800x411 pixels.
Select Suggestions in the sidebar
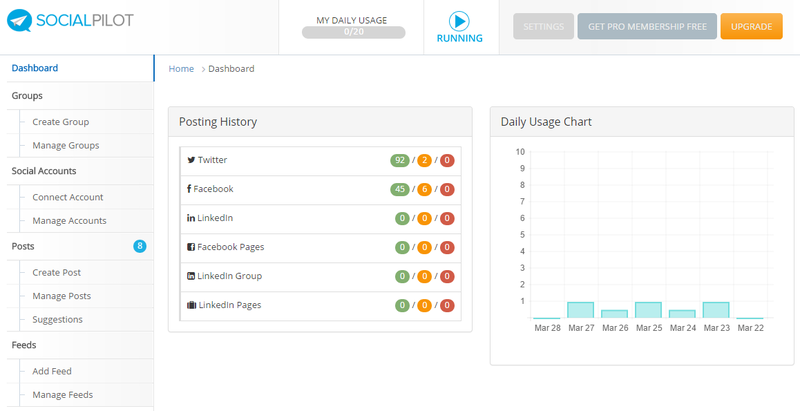pyautogui.click(x=58, y=320)
